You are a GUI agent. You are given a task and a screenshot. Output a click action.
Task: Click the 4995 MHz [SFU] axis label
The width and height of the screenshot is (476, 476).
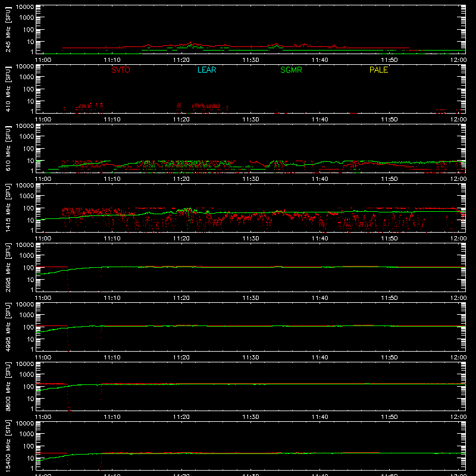click(x=8, y=327)
